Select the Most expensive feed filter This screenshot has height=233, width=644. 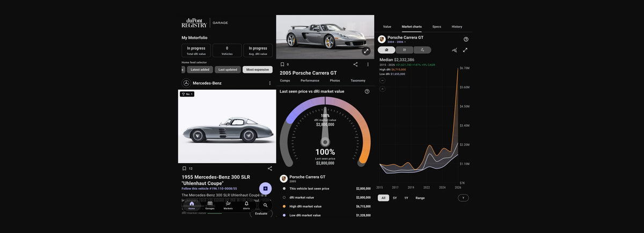click(258, 69)
